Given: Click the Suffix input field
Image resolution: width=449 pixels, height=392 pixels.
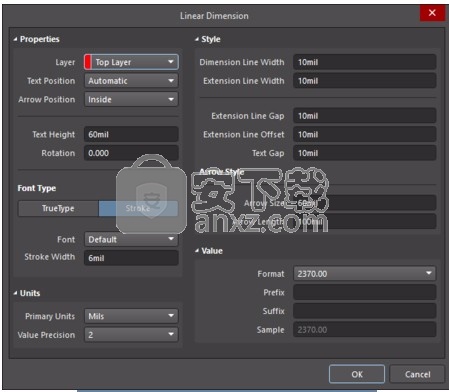Looking at the screenshot, I should [365, 311].
